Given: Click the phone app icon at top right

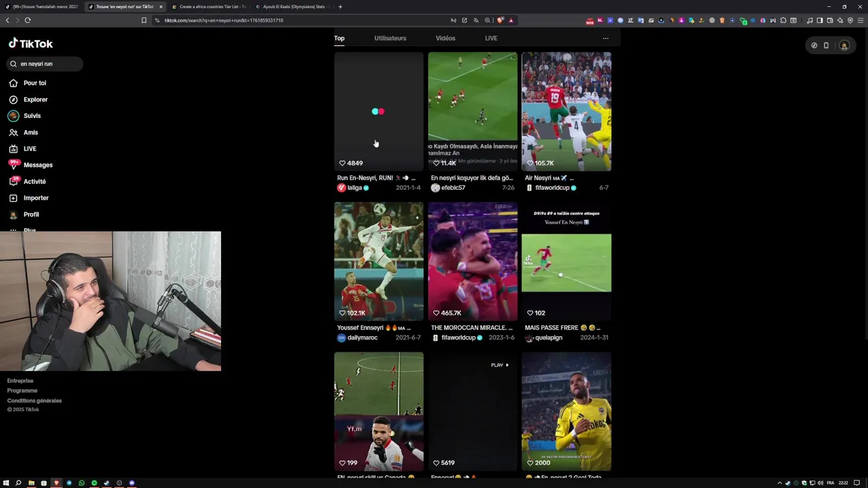Looking at the screenshot, I should pos(826,45).
